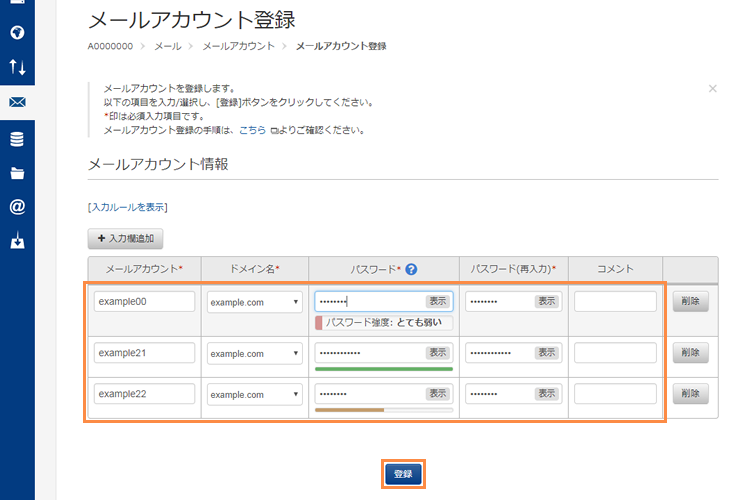Image resolution: width=750 pixels, height=500 pixels.
Task: Click the こちら help link
Action: pyautogui.click(x=252, y=130)
